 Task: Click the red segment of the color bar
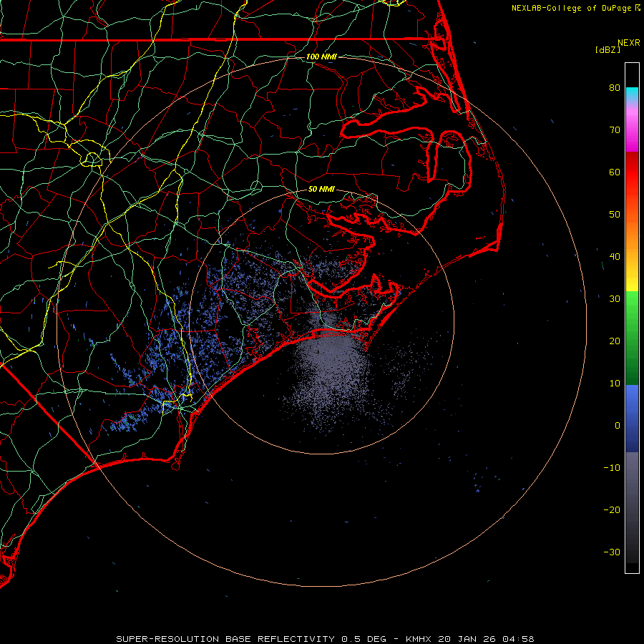[632, 172]
